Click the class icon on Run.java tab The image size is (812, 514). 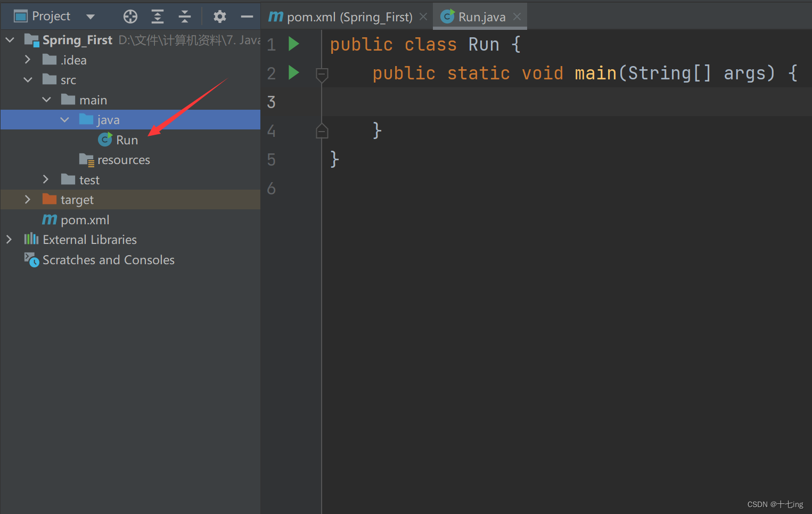coord(447,17)
